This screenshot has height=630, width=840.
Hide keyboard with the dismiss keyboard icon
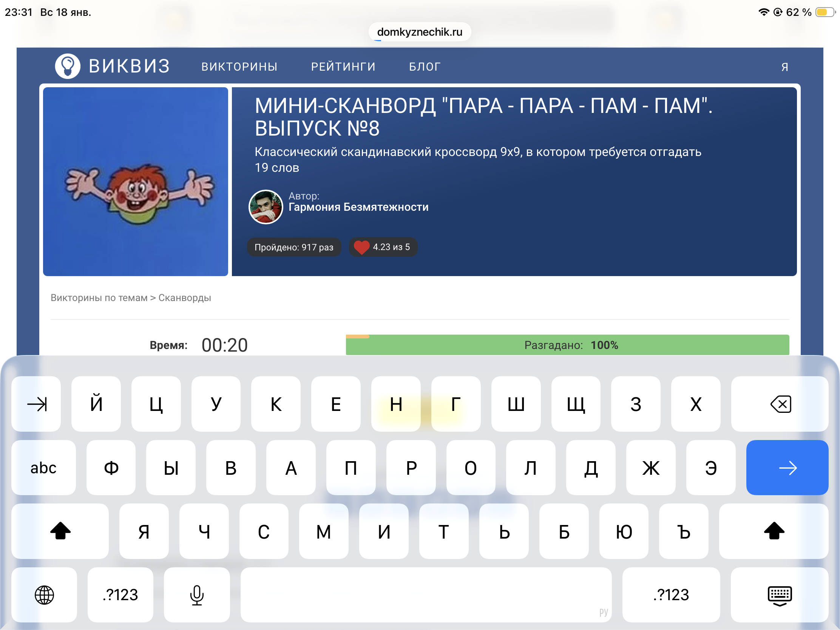pos(779,595)
